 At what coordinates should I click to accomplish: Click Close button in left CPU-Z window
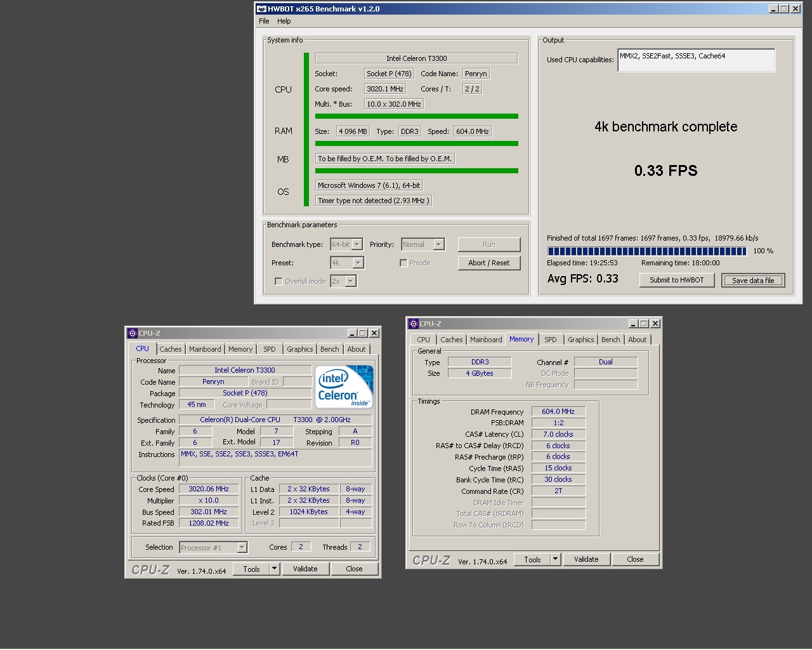coord(355,569)
